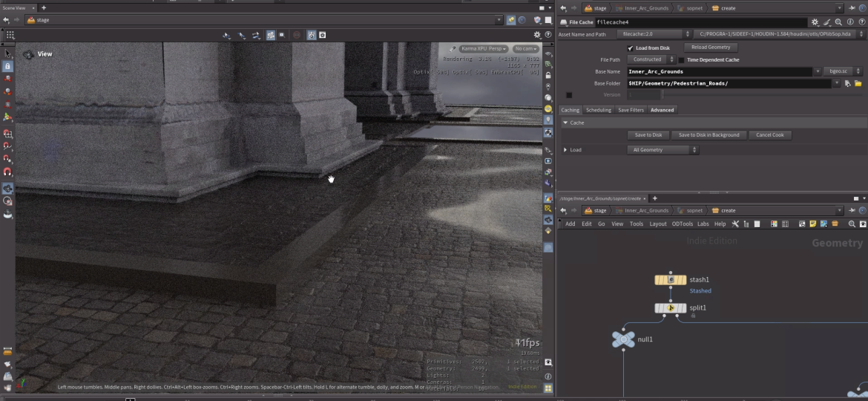Click the gear icon in File Cache parameters
868x401 pixels.
pos(815,22)
